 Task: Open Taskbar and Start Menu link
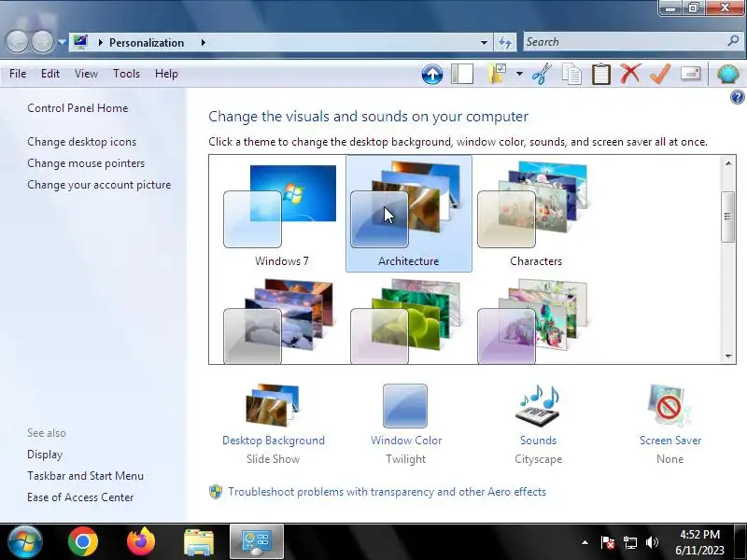click(85, 476)
